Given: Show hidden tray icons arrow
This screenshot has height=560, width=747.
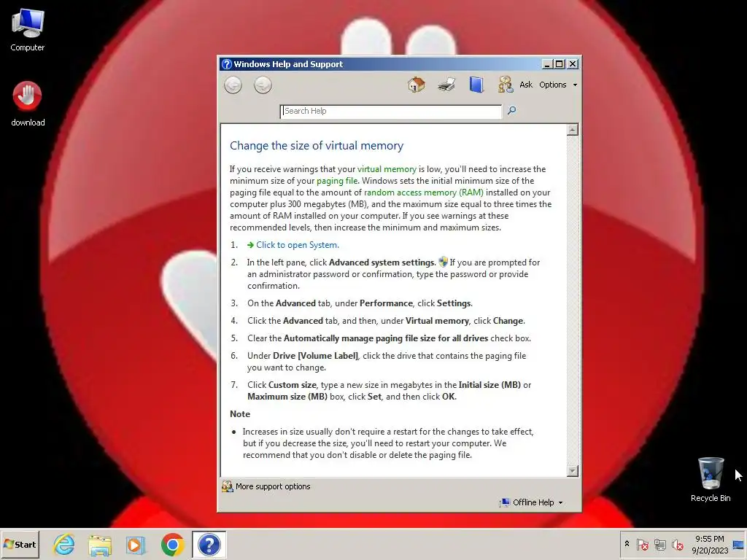Looking at the screenshot, I should click(x=627, y=544).
